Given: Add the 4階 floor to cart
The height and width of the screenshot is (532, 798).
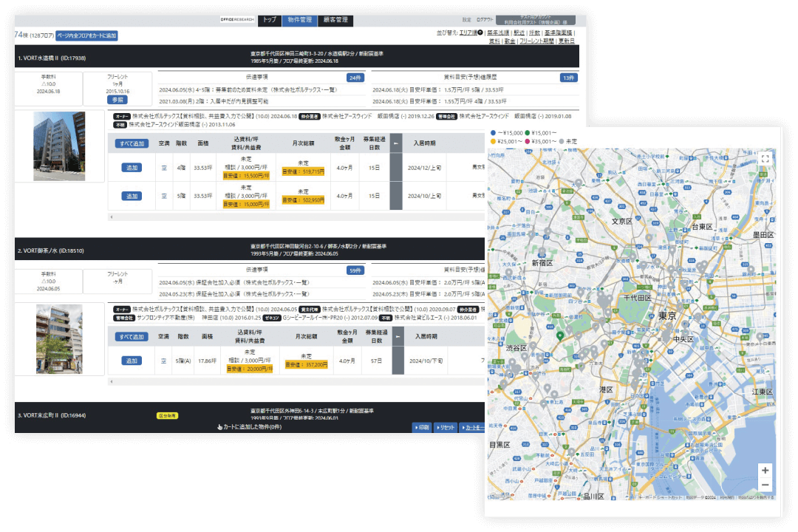Looking at the screenshot, I should tap(132, 168).
